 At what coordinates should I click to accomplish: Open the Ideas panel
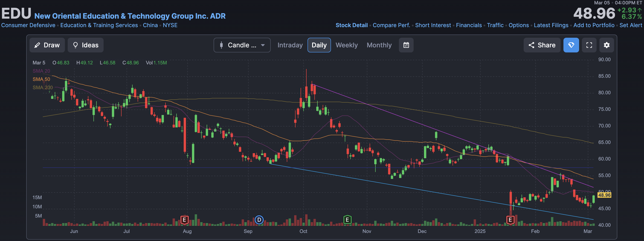pos(85,45)
